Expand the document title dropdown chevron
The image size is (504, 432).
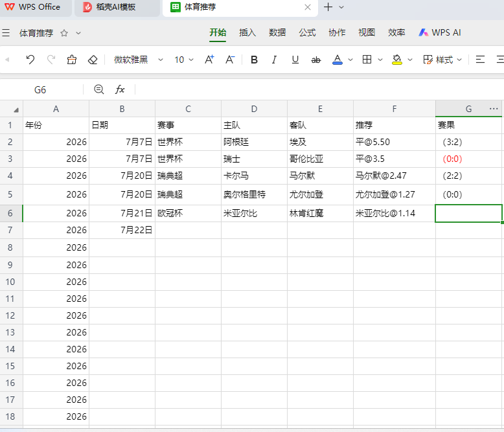click(78, 33)
